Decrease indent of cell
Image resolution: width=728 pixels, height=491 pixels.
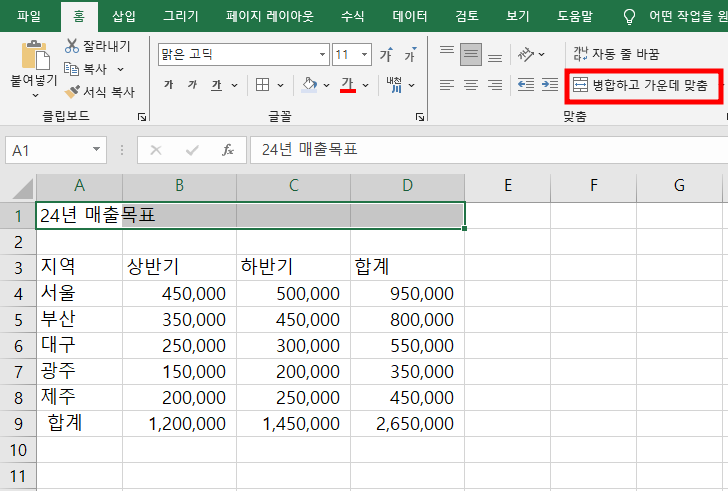526,85
